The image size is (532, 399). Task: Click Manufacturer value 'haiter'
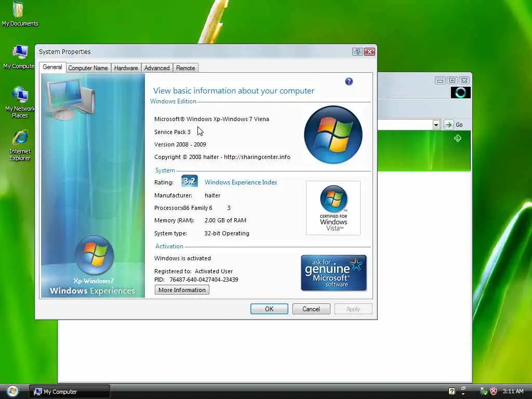pyautogui.click(x=212, y=195)
